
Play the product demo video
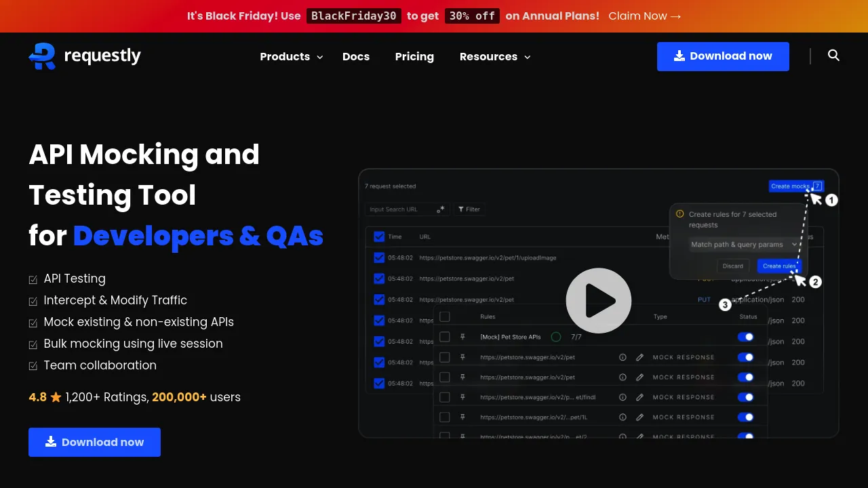click(x=599, y=301)
